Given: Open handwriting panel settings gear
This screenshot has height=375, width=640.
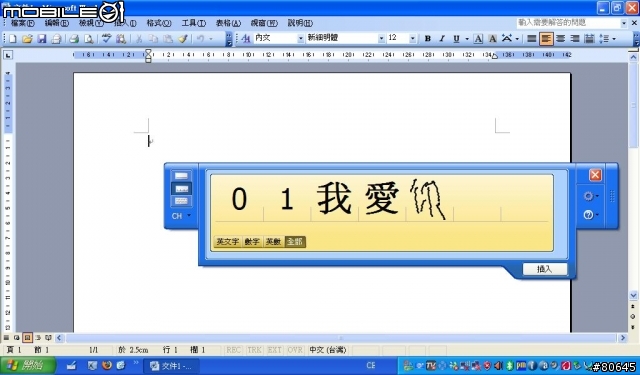Looking at the screenshot, I should [x=588, y=196].
